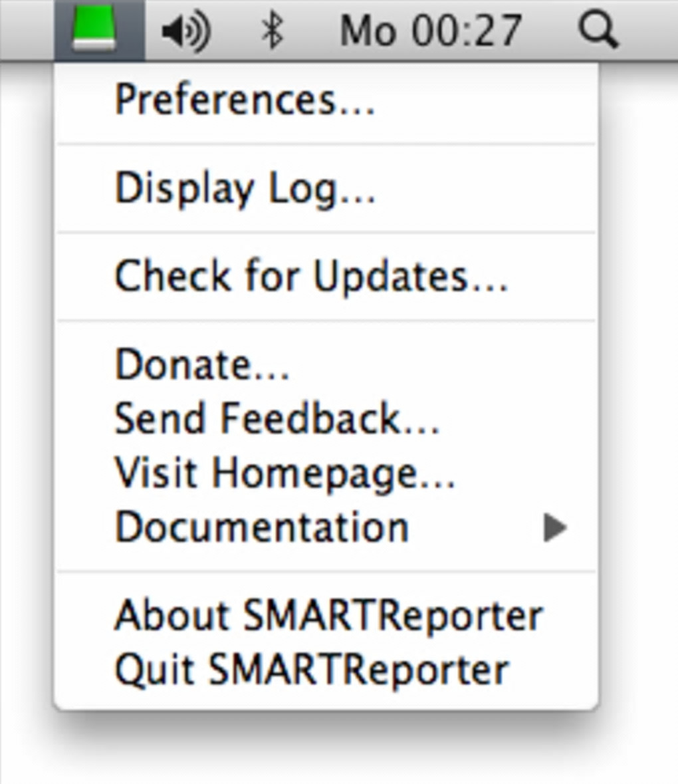Open Spotlight search magnifying glass
This screenshot has height=784, width=678.
pos(597,31)
